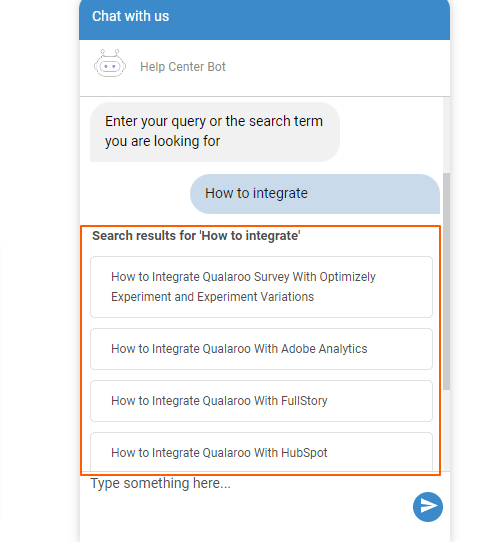The width and height of the screenshot is (477, 542).
Task: Click the Search results for 'How to integrate' heading
Action: (196, 236)
